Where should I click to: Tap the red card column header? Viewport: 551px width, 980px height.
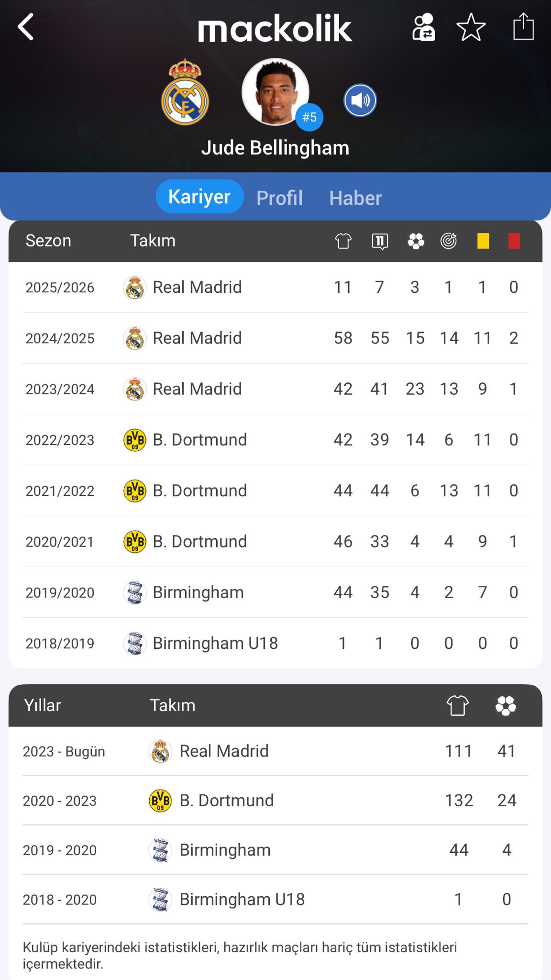[x=514, y=241]
